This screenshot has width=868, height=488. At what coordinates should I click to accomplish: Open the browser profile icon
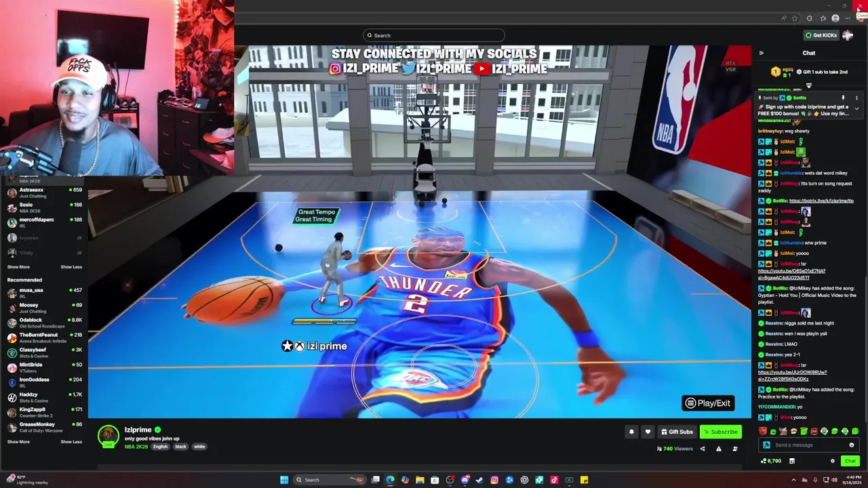(x=835, y=18)
